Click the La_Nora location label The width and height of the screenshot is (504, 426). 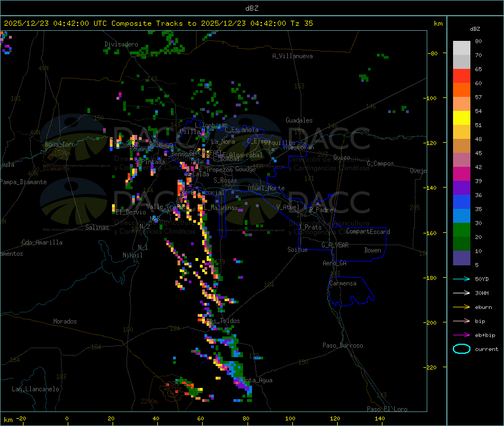click(223, 142)
